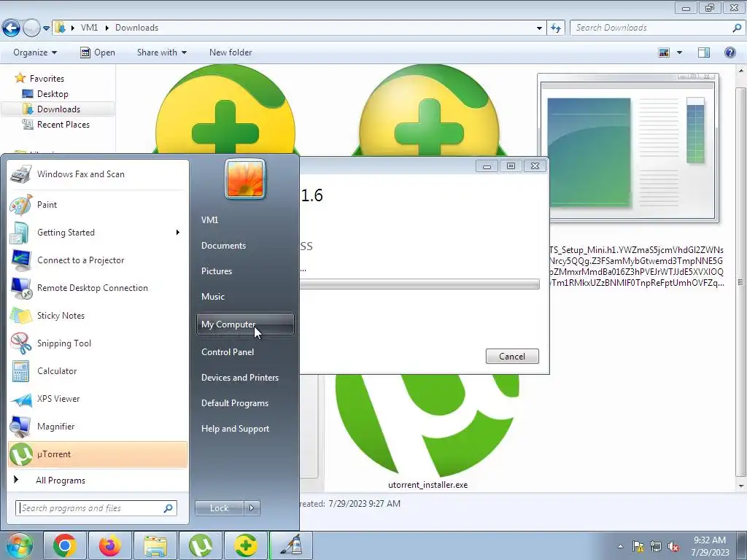Click the Explorer vertical scrollbar down arrow
The width and height of the screenshot is (747, 560).
point(741,486)
